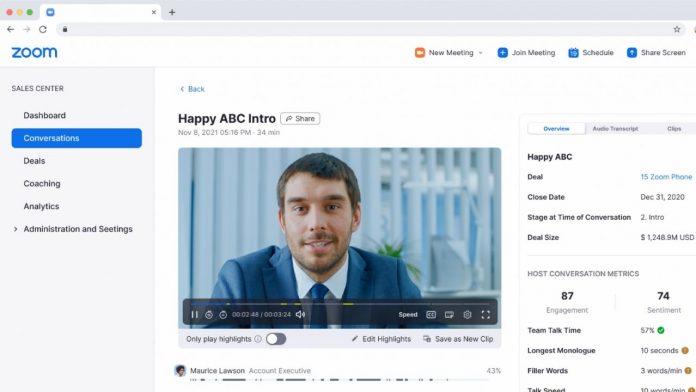The width and height of the screenshot is (696, 392).
Task: Click the rewind skip-back icon
Action: click(x=209, y=314)
